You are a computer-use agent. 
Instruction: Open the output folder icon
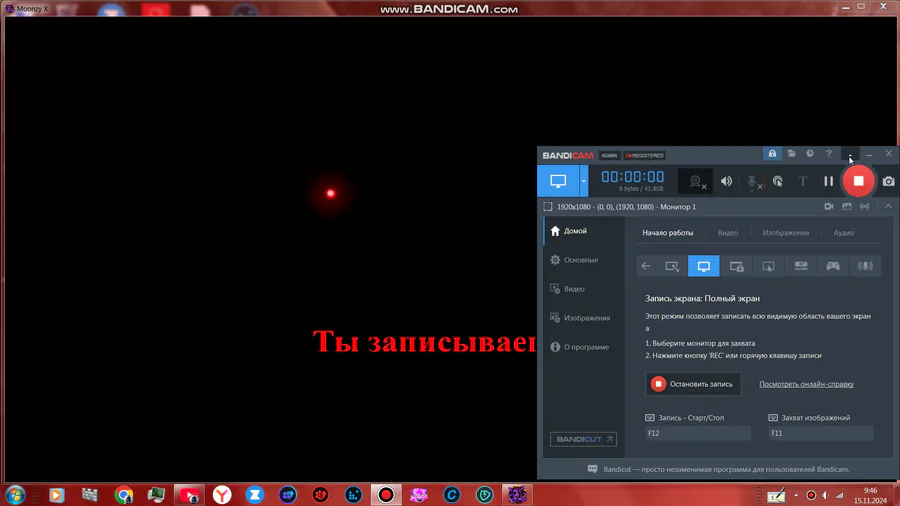791,154
